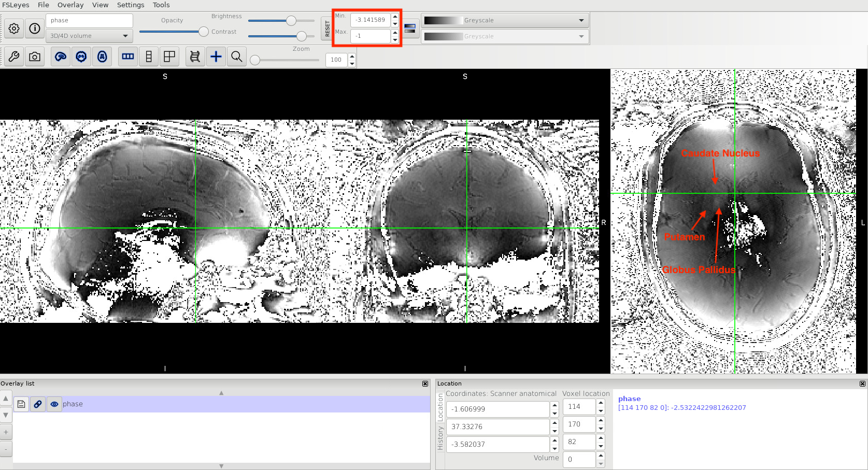Toggle the sagittal canvas view
Viewport: 868px width, 470px height.
coord(61,56)
